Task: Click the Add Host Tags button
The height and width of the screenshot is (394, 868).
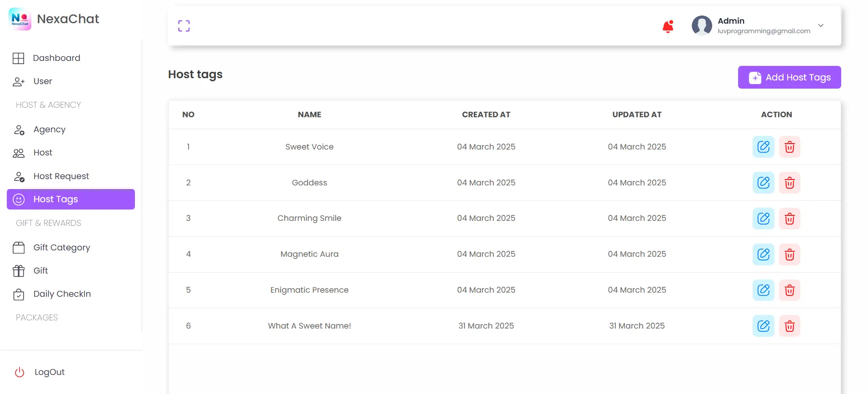Action: point(789,77)
